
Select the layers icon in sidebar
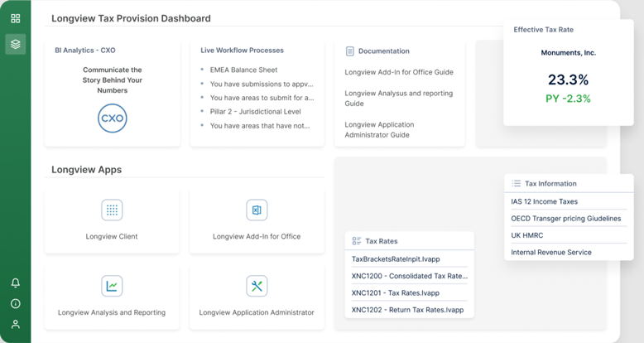(x=15, y=44)
